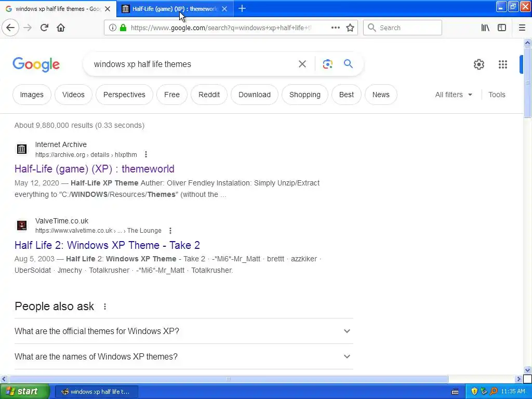Select the Perspectives filter chip
This screenshot has height=399, width=532.
click(124, 95)
